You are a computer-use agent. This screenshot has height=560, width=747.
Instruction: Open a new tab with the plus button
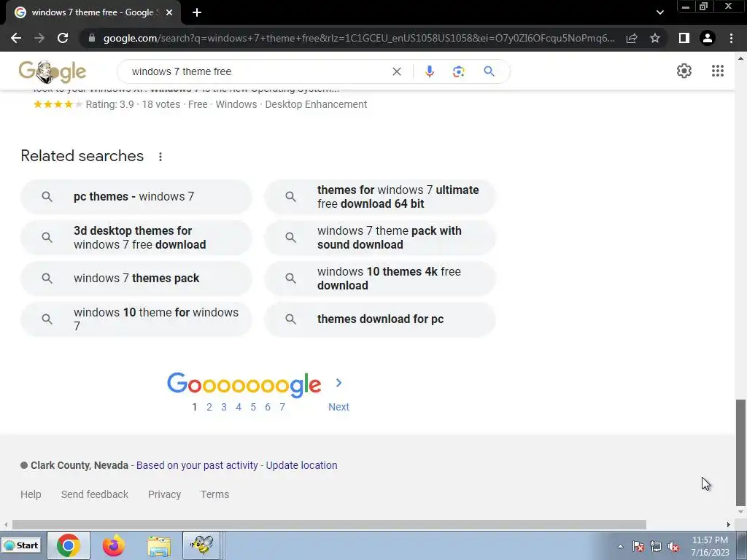click(197, 12)
